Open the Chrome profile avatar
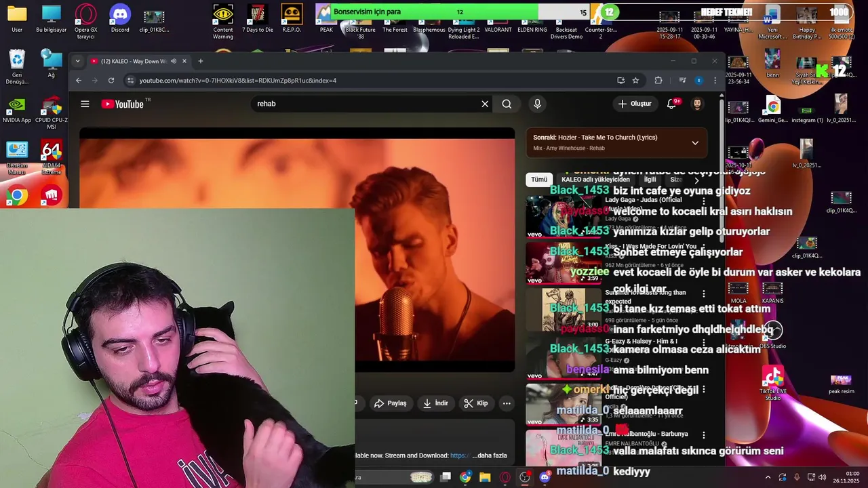Image resolution: width=868 pixels, height=488 pixels. (698, 80)
